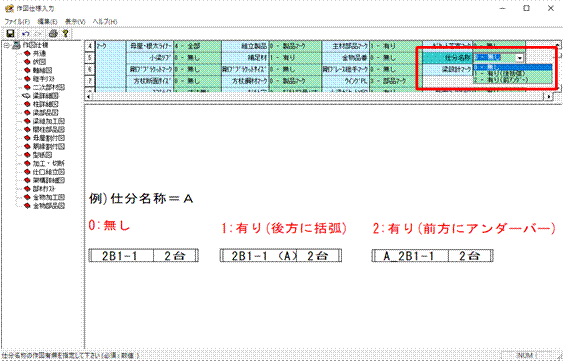The image size is (564, 361).
Task: Open the ファイル(F) menu
Action: pos(17,22)
